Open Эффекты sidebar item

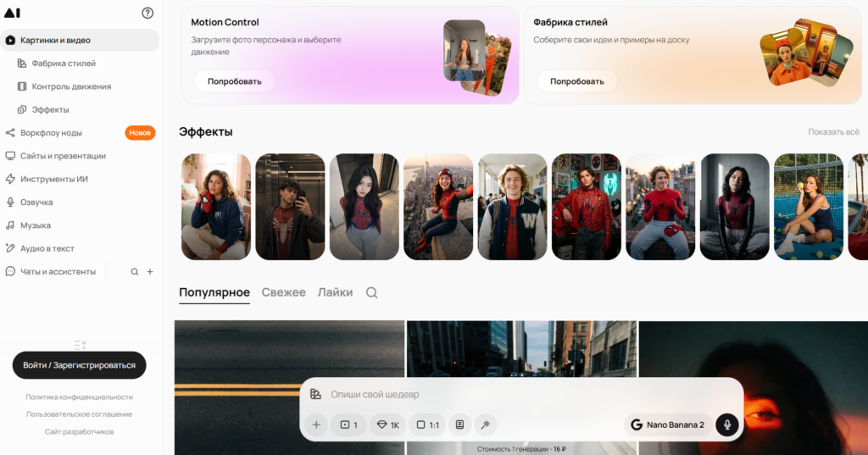(50, 109)
